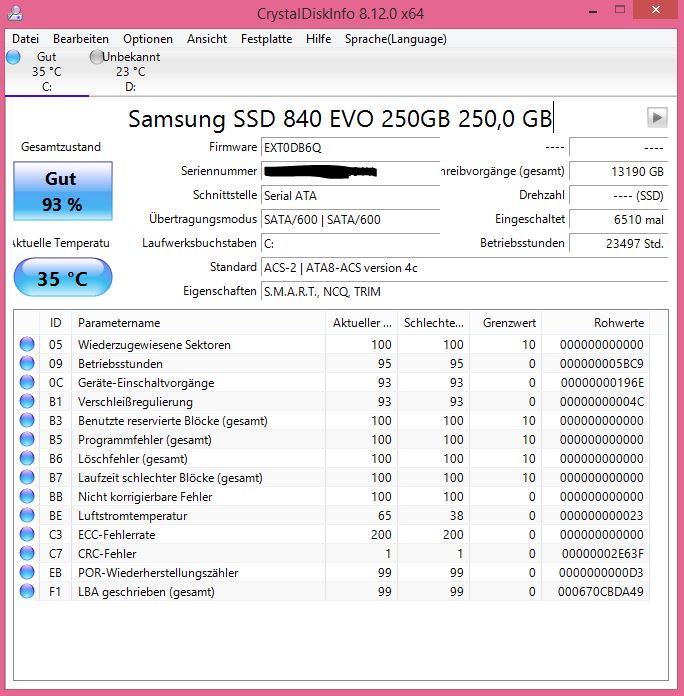Image resolution: width=684 pixels, height=696 pixels.
Task: Click the blue status orb for drive C:
Action: click(x=13, y=57)
